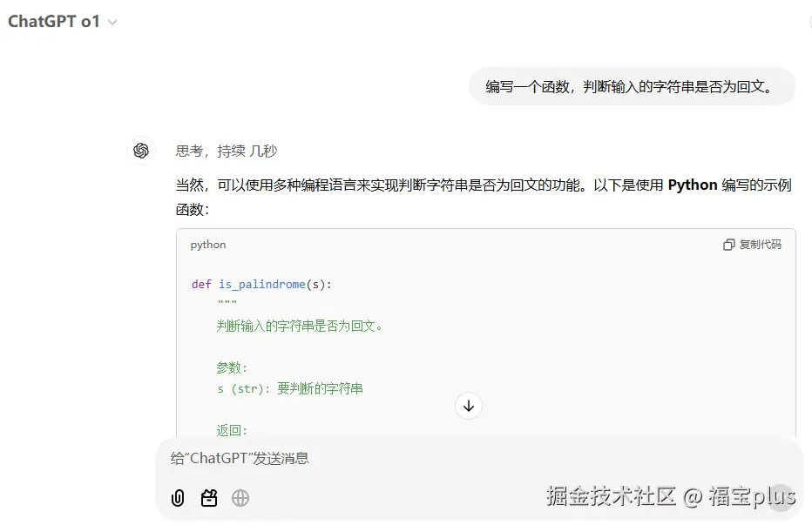
Task: Select the docstring line "判断输入的字符串是否为回文。"
Action: pos(300,326)
